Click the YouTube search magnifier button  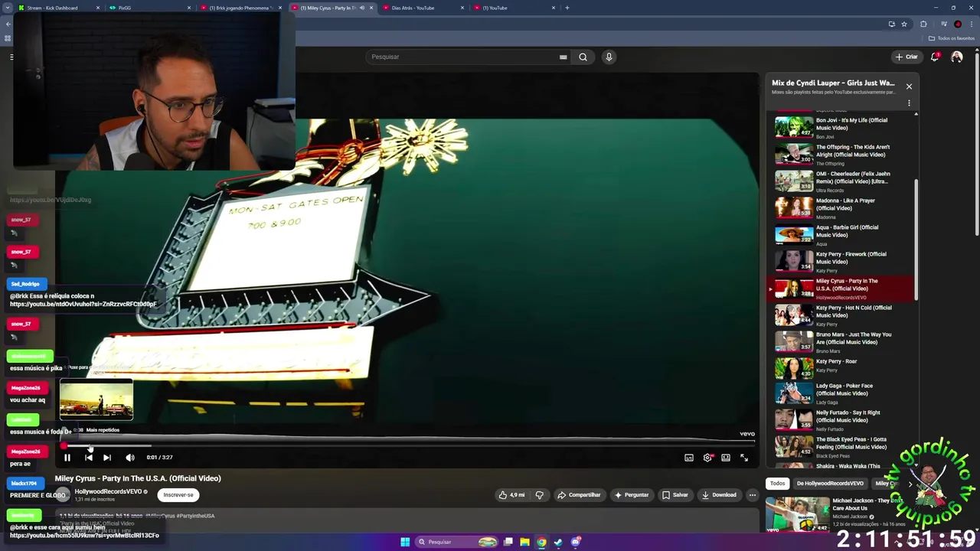[x=583, y=57]
